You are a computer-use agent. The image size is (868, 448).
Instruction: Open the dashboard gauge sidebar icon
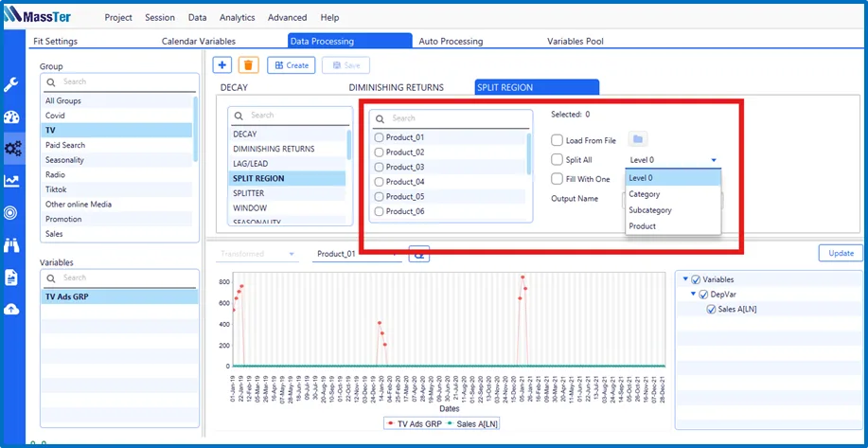[11, 116]
